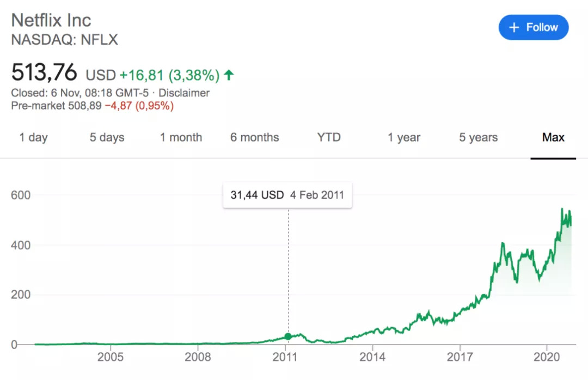Click the green data point marker on chart
This screenshot has height=380, width=588.
289,336
